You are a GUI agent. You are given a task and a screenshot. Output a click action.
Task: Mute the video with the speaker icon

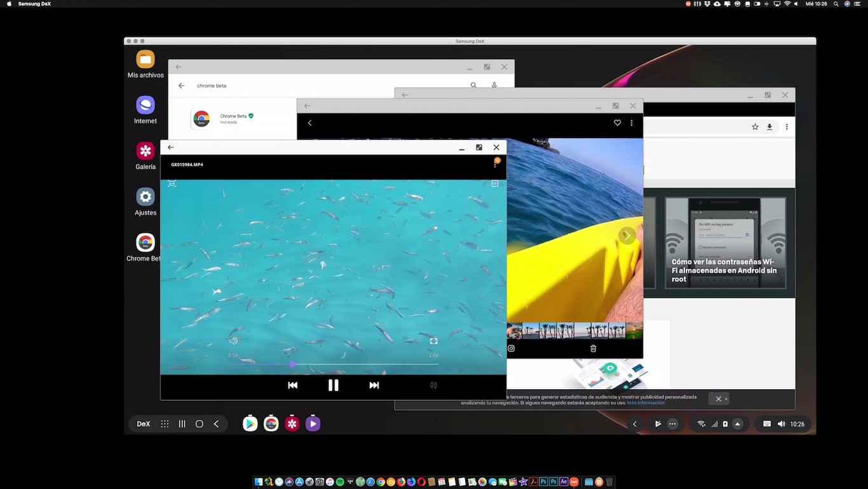pos(233,340)
